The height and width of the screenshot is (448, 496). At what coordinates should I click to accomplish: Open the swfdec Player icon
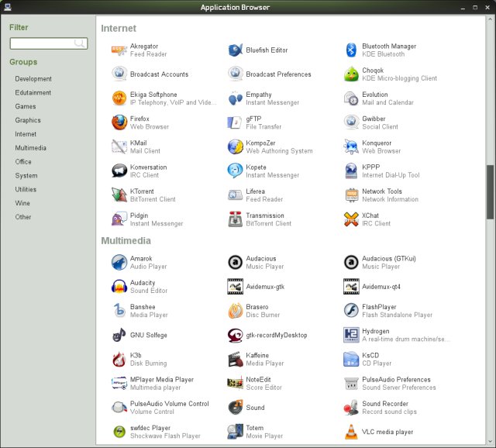coord(119,432)
